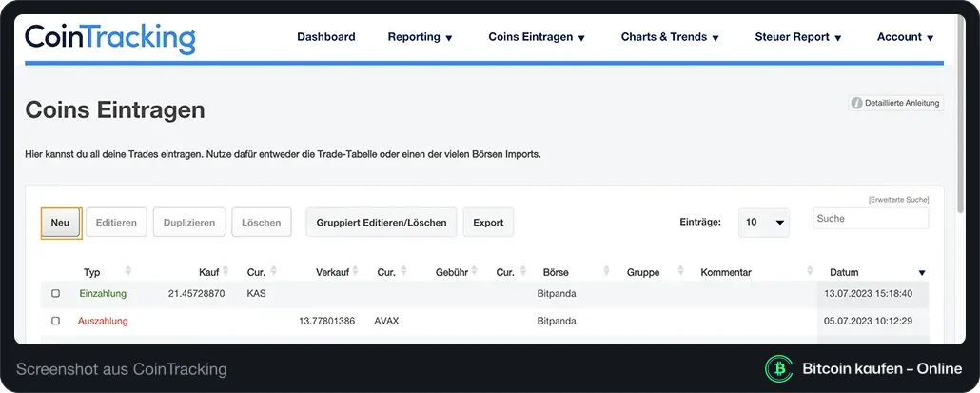Select the Auszahlung row checkbox

tap(55, 321)
